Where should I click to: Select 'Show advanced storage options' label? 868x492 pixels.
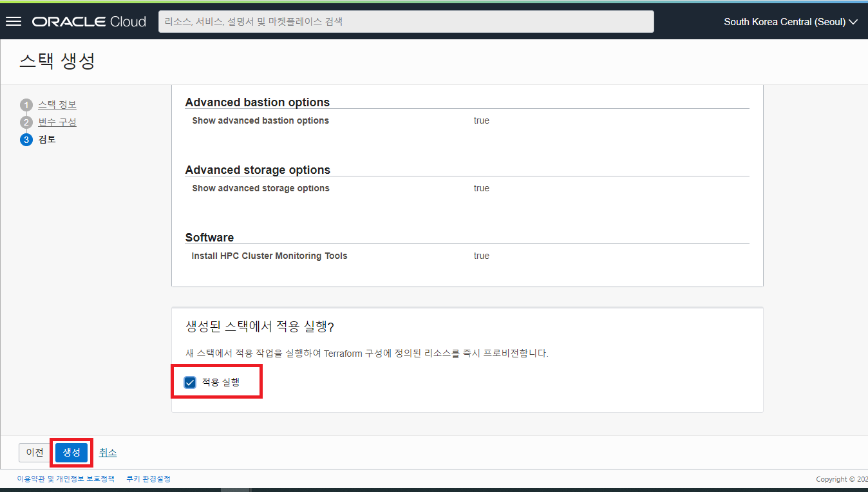coord(261,188)
